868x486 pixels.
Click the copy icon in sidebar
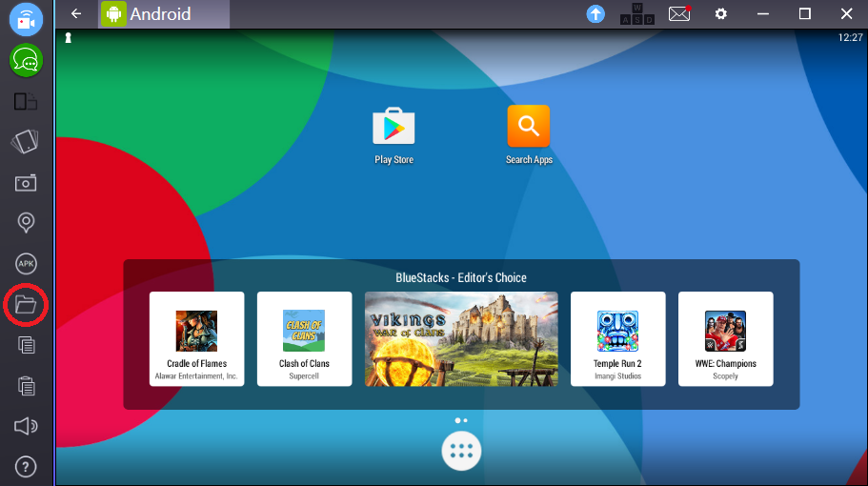[26, 345]
